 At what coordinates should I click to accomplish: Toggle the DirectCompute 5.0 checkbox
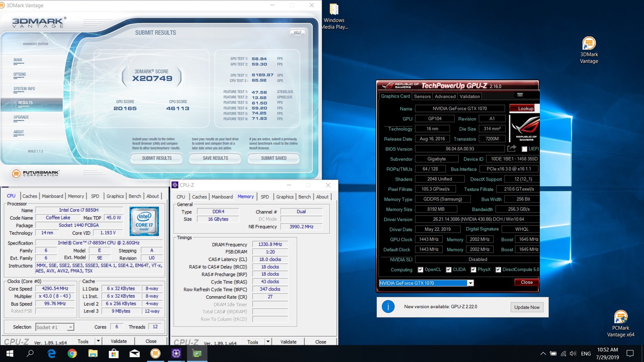[498, 269]
